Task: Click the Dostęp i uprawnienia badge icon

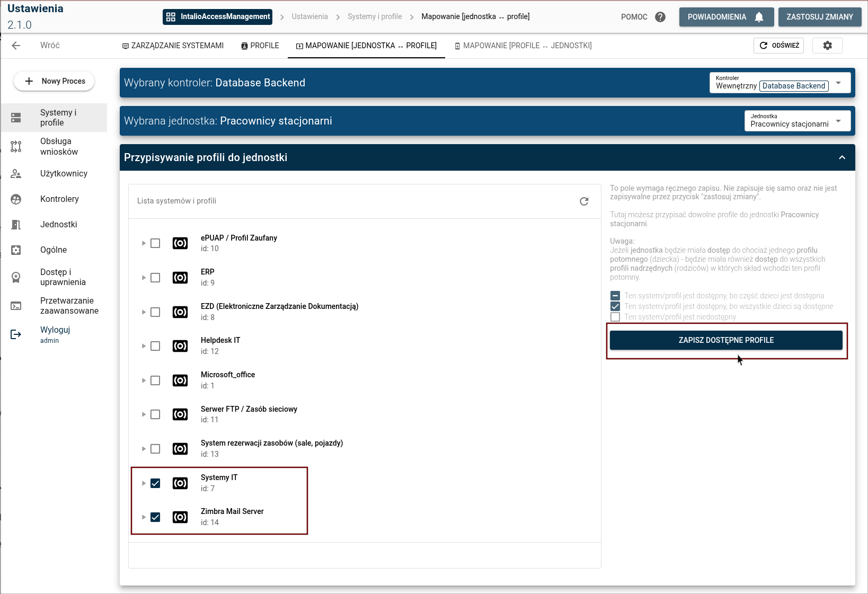Action: [x=16, y=277]
